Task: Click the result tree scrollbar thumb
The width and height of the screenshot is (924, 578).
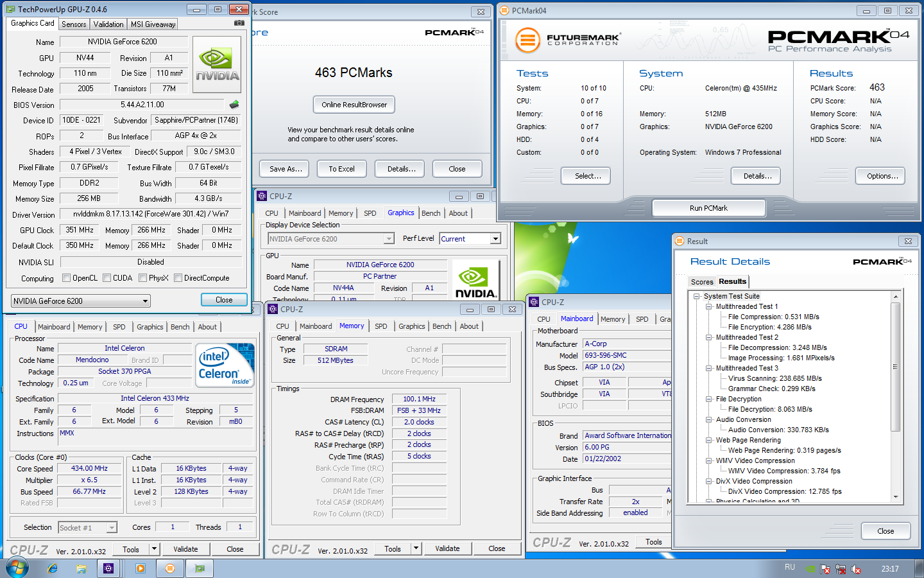Action: (x=896, y=365)
